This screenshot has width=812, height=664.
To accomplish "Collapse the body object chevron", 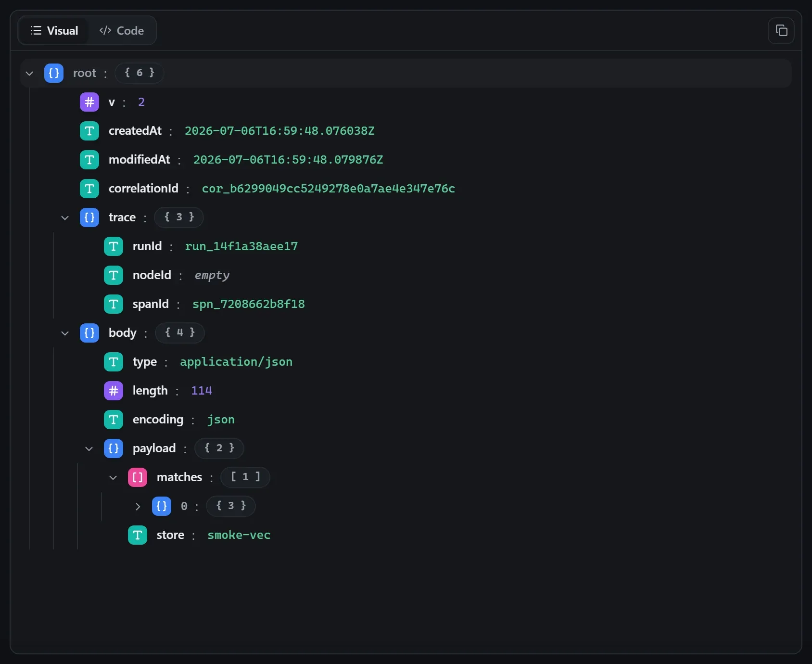I will tap(65, 333).
